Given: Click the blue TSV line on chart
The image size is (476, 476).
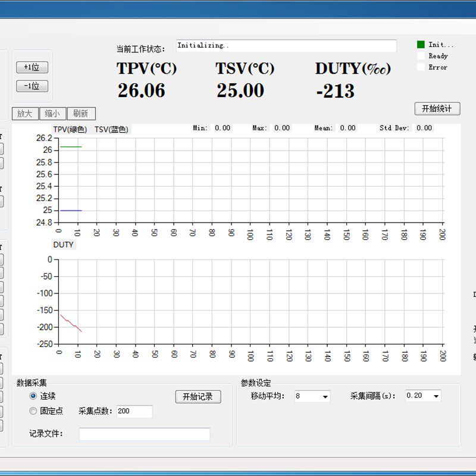Looking at the screenshot, I should [x=71, y=211].
